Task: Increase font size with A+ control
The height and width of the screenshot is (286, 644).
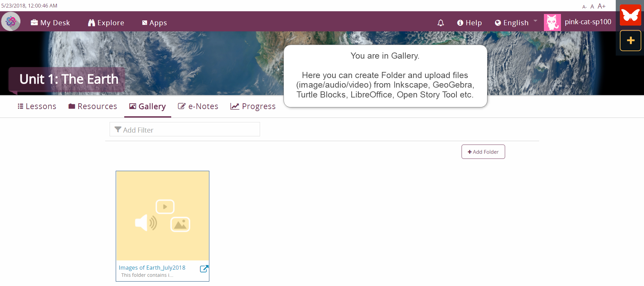Action: tap(601, 6)
